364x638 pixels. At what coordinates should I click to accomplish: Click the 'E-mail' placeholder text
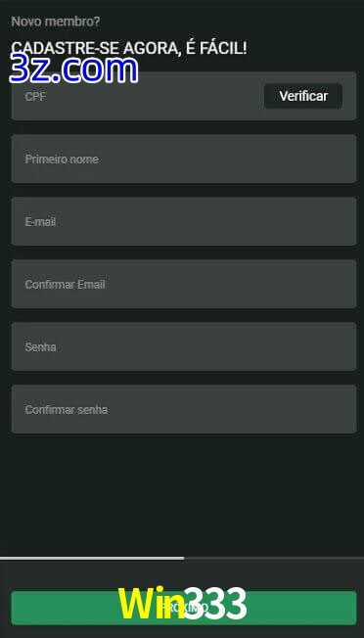(40, 222)
